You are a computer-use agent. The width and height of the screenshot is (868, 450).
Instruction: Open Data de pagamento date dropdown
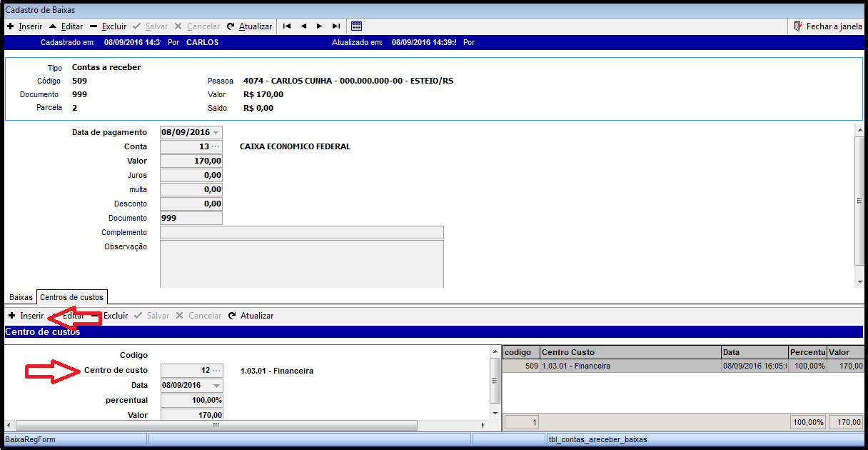(216, 133)
